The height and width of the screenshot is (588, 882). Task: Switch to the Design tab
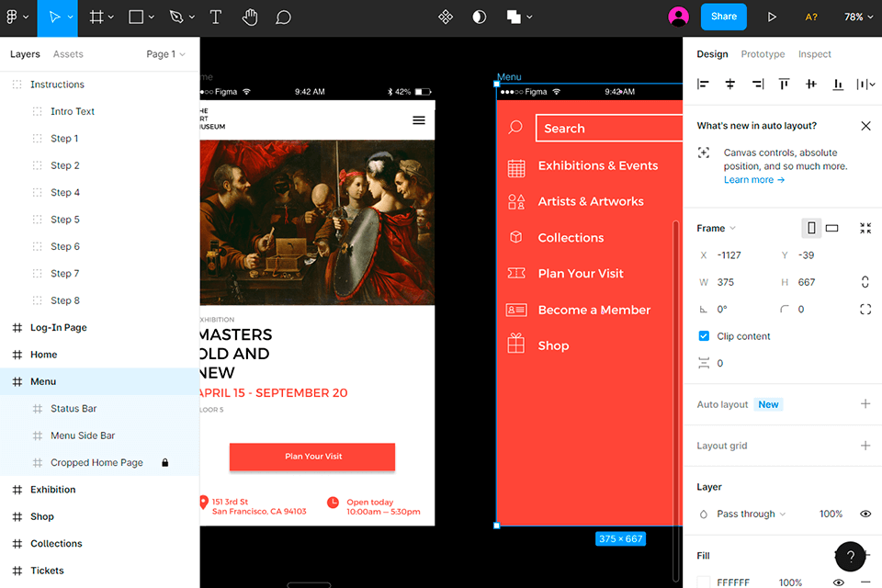click(712, 54)
